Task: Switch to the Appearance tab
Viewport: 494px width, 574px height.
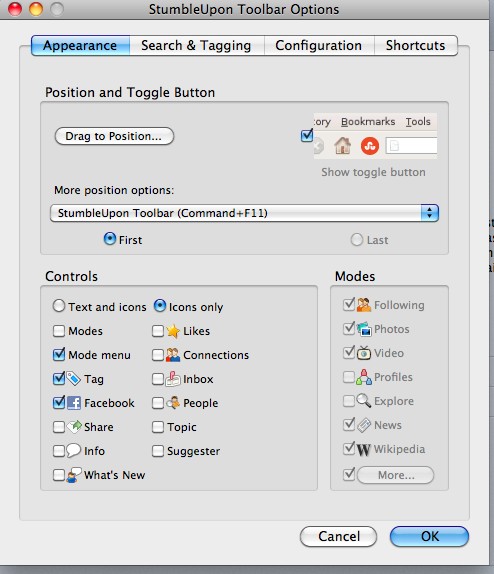Action: [81, 45]
